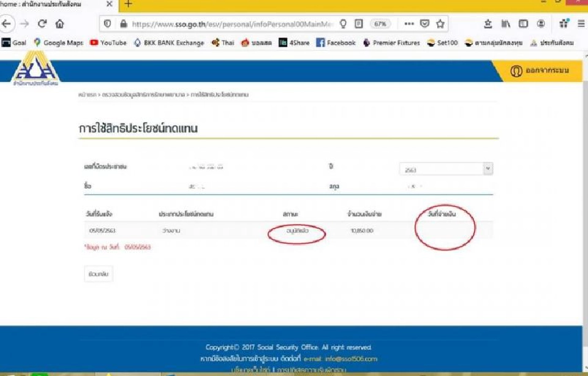Viewport: 588px width, 376px height.
Task: Click the Google Maps bookmark icon
Action: click(x=36, y=43)
